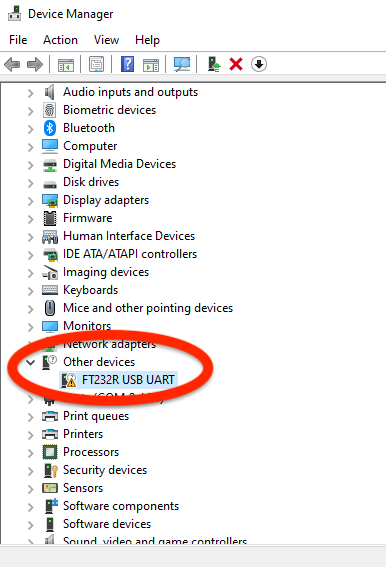
Task: Click the blue Help question mark icon
Action: tap(127, 64)
